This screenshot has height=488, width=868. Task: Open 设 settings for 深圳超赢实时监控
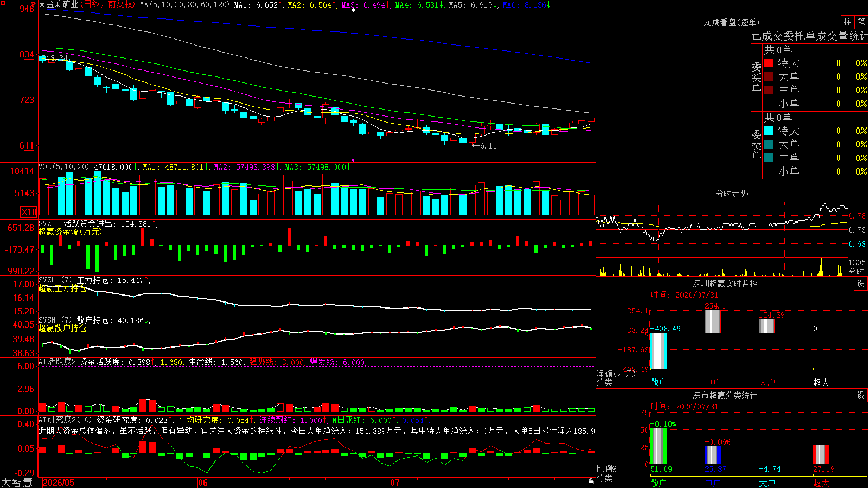coord(861,284)
